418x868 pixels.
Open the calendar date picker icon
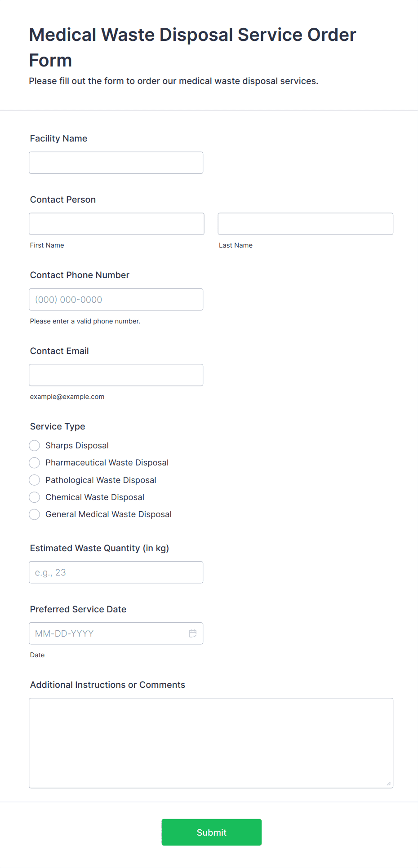pos(193,633)
